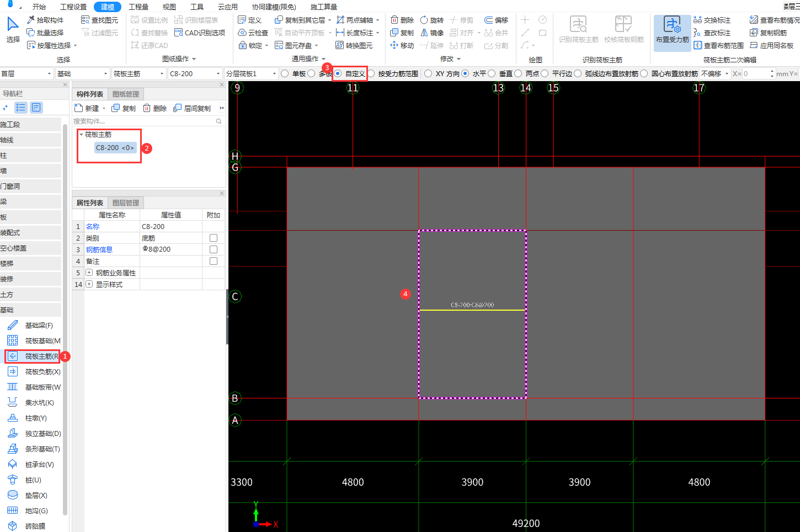Tick the 类别 row 附加 checkbox
Viewport: 800px width, 532px height.
coord(214,238)
